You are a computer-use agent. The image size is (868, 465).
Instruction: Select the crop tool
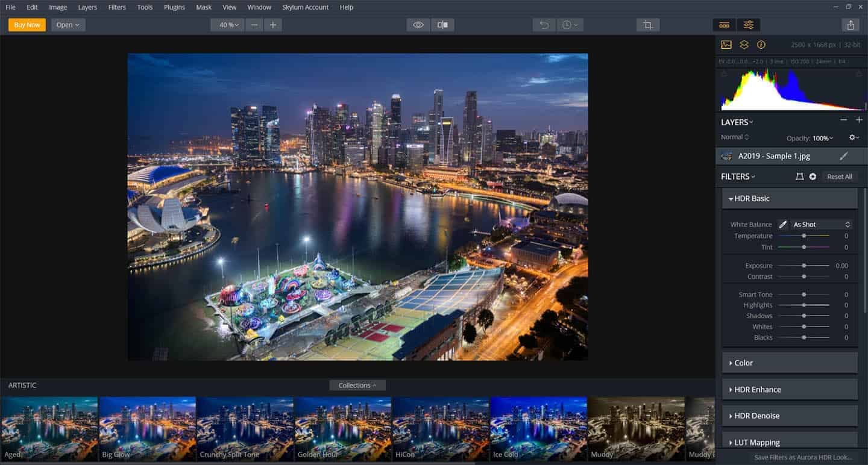pos(648,25)
